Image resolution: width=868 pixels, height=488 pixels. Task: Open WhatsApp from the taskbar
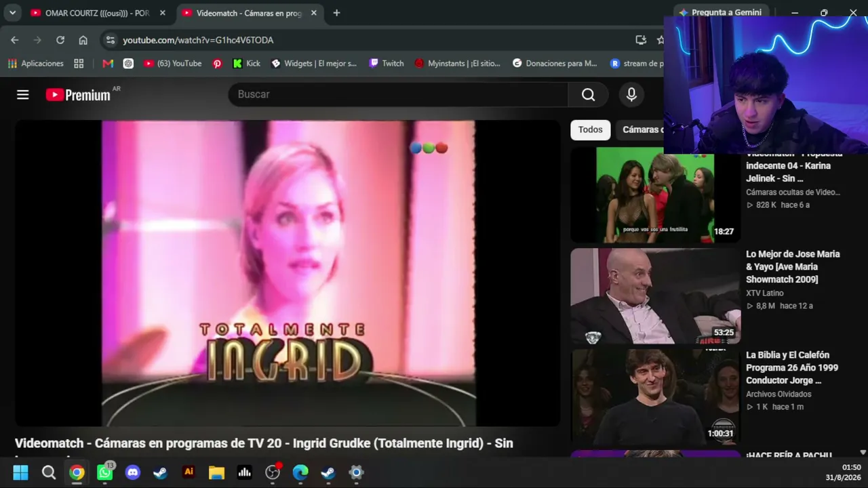pos(104,472)
